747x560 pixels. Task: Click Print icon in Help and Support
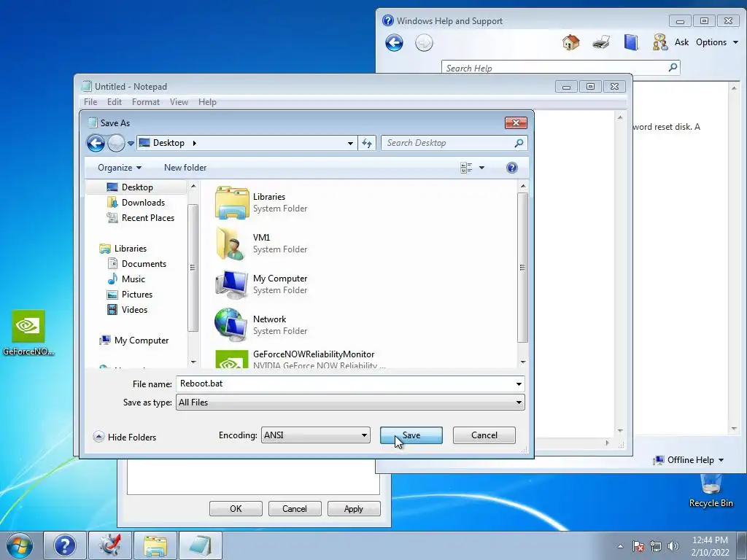click(x=601, y=42)
